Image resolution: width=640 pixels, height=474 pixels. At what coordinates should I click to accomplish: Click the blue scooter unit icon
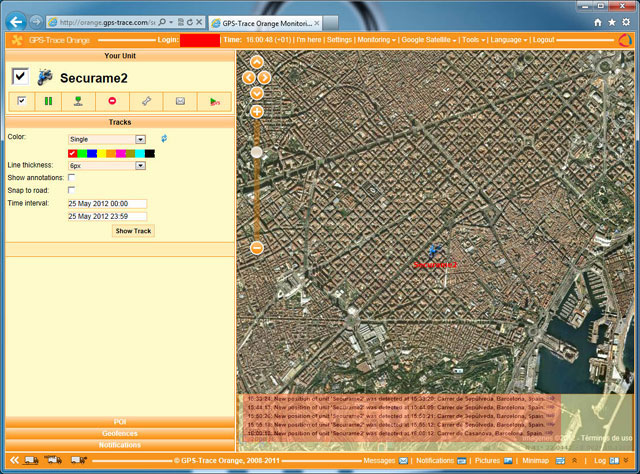(44, 77)
